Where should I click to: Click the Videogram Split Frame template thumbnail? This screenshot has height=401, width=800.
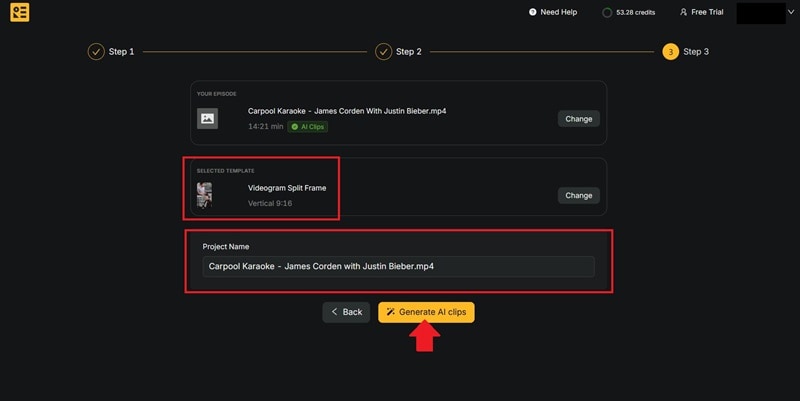[x=205, y=195]
